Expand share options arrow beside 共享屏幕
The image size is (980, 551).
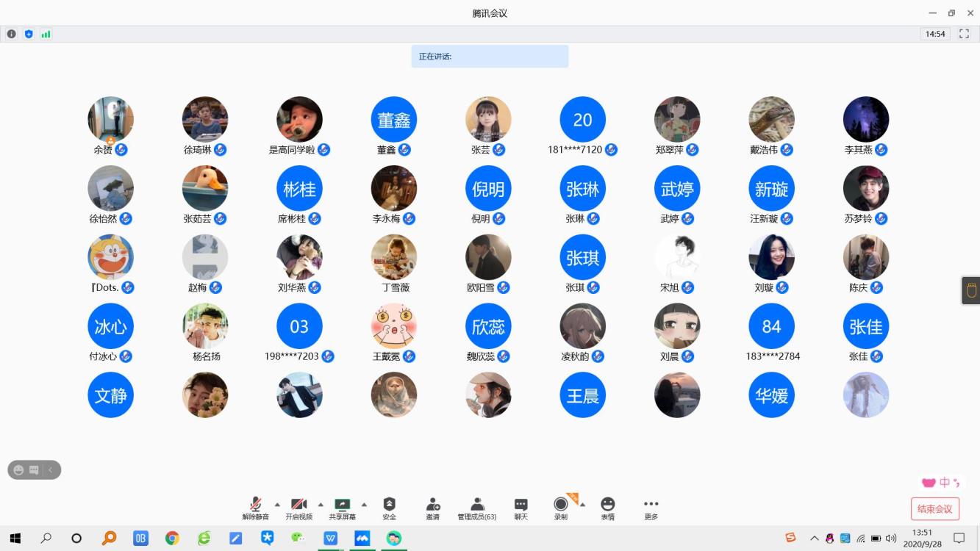pyautogui.click(x=364, y=504)
